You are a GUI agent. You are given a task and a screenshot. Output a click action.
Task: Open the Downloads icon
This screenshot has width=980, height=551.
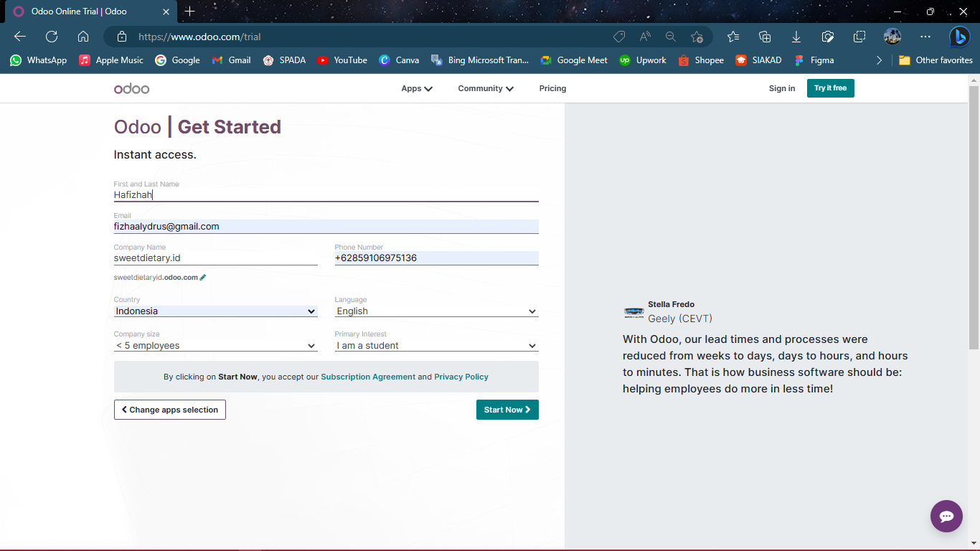(x=796, y=37)
